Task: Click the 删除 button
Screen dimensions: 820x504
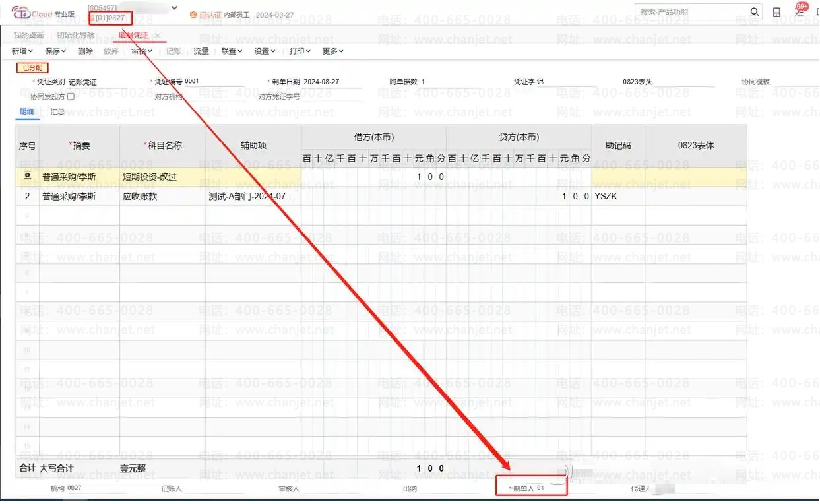Action: [85, 51]
